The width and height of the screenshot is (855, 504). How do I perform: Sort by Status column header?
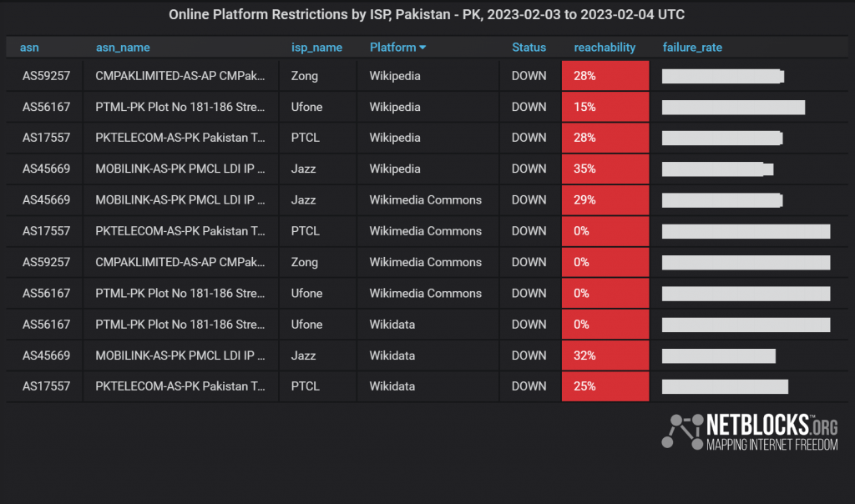point(529,48)
